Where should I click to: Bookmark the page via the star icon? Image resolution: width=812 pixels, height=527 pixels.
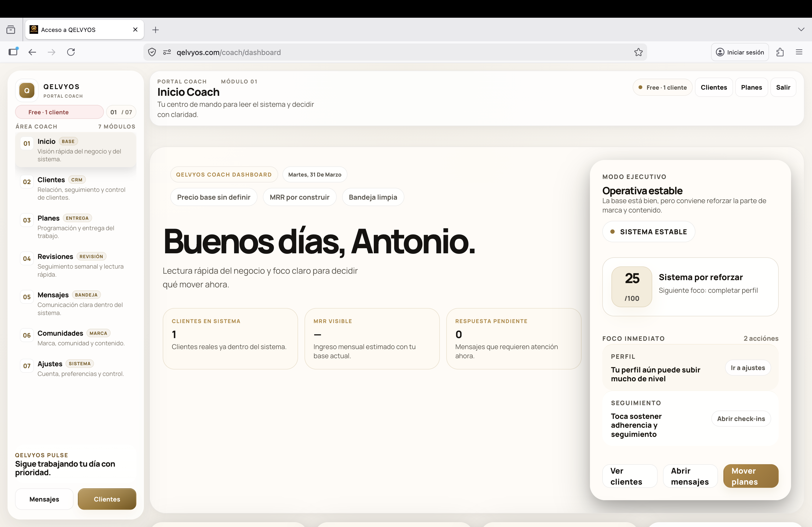638,52
